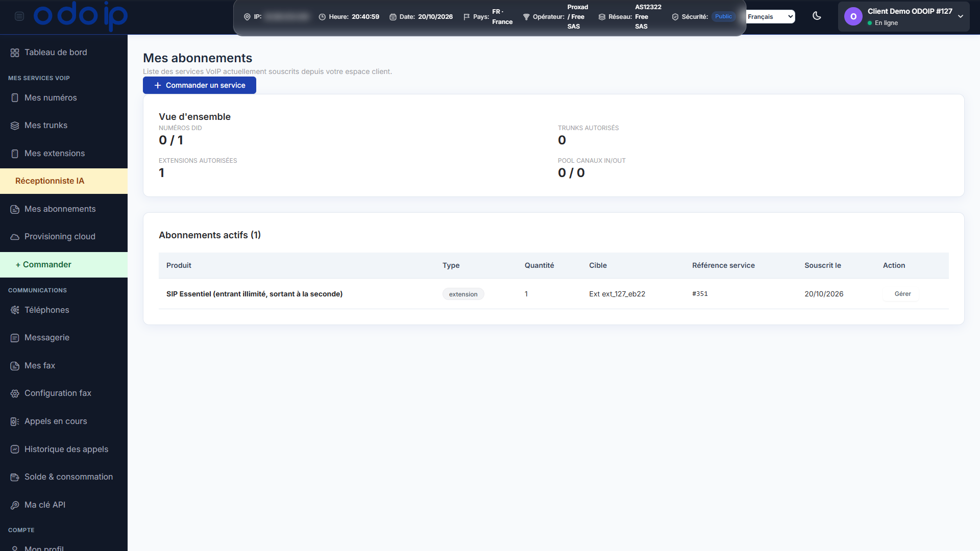Click the Mes extensions device icon
This screenshot has height=551, width=980.
tap(15, 154)
